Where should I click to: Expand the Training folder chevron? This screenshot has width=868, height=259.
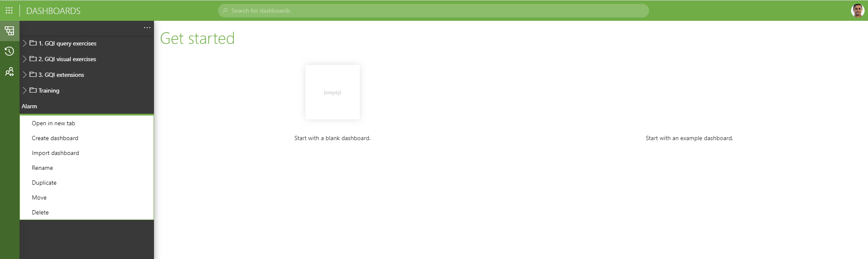point(25,90)
